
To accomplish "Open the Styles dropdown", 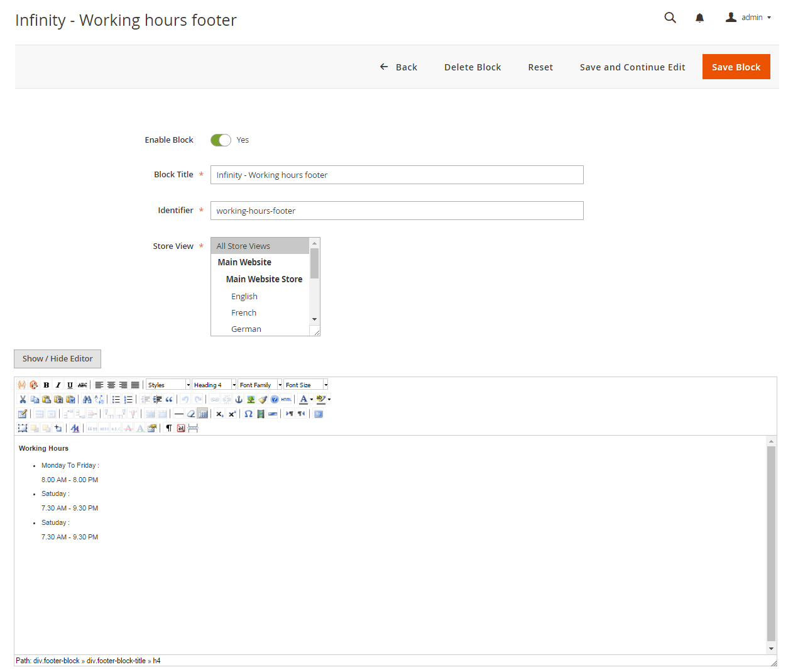I will (x=168, y=385).
